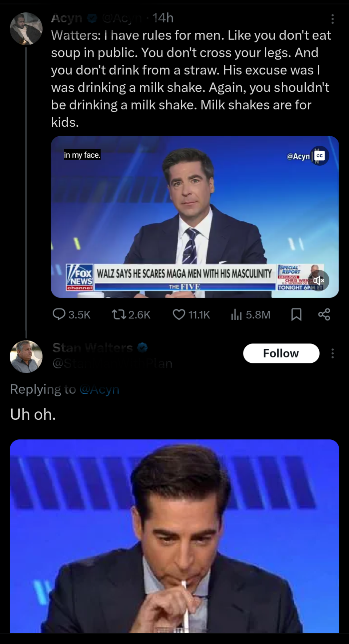Open more options for Stan Walters' reply
This screenshot has width=349, height=644.
click(x=332, y=353)
